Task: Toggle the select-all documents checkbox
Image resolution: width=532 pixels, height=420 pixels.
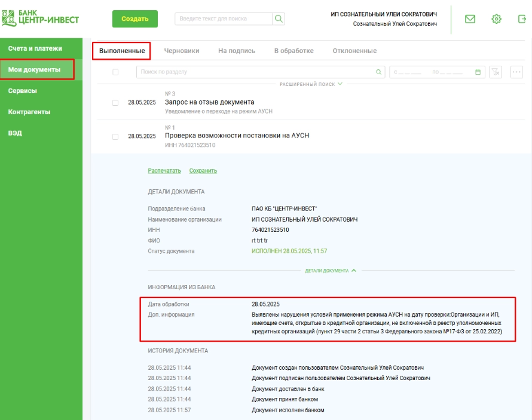Action: click(x=115, y=72)
